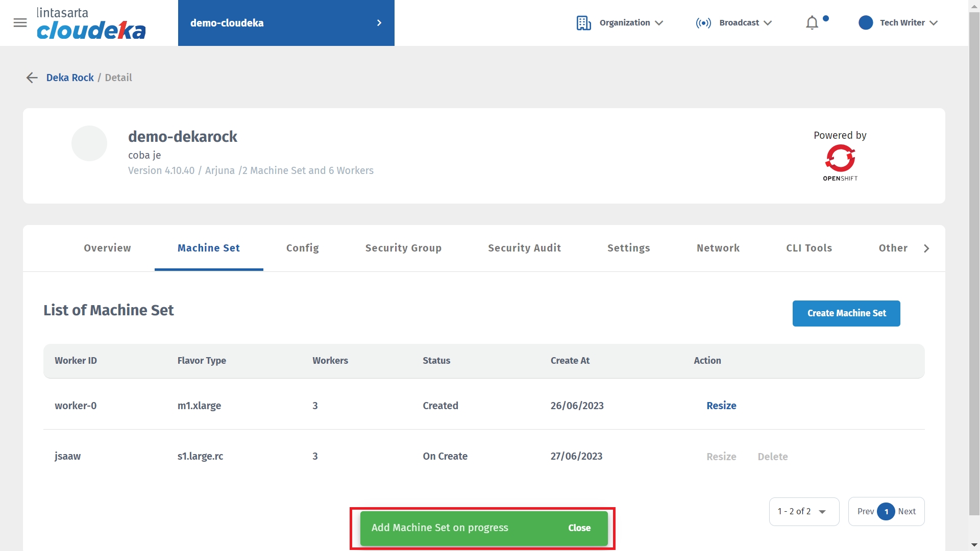980x551 pixels.
Task: Click the Organization building icon
Action: [x=583, y=23]
